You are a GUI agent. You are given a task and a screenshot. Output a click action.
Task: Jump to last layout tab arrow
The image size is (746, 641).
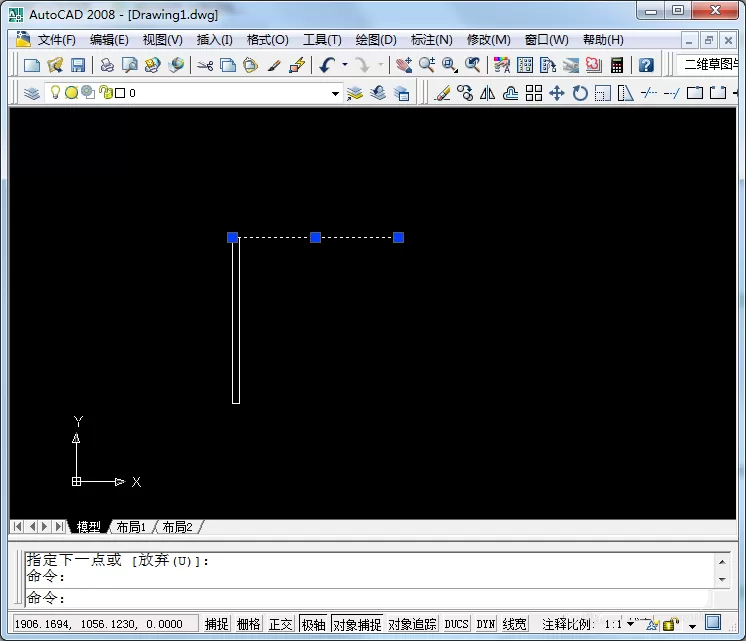[59, 526]
